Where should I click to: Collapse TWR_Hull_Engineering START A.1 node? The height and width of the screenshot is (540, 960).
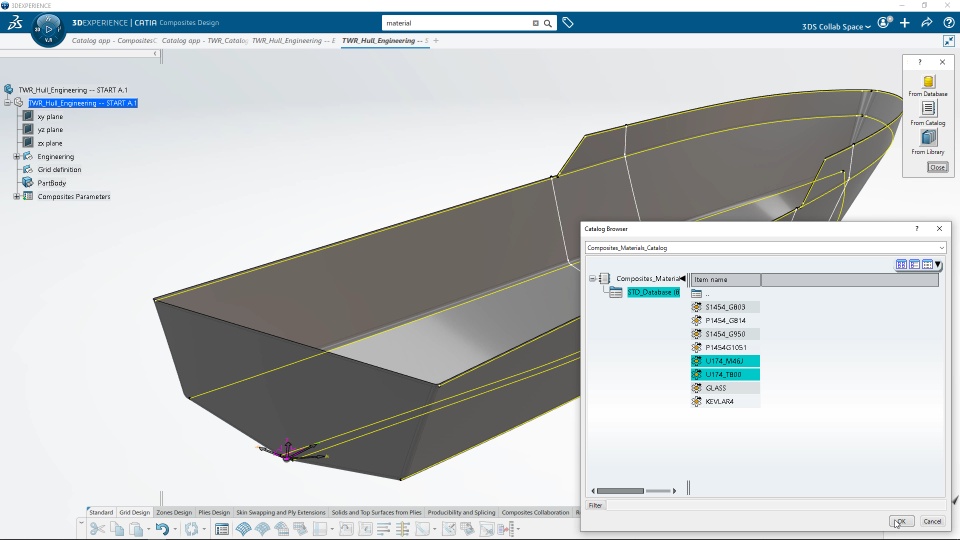7,103
